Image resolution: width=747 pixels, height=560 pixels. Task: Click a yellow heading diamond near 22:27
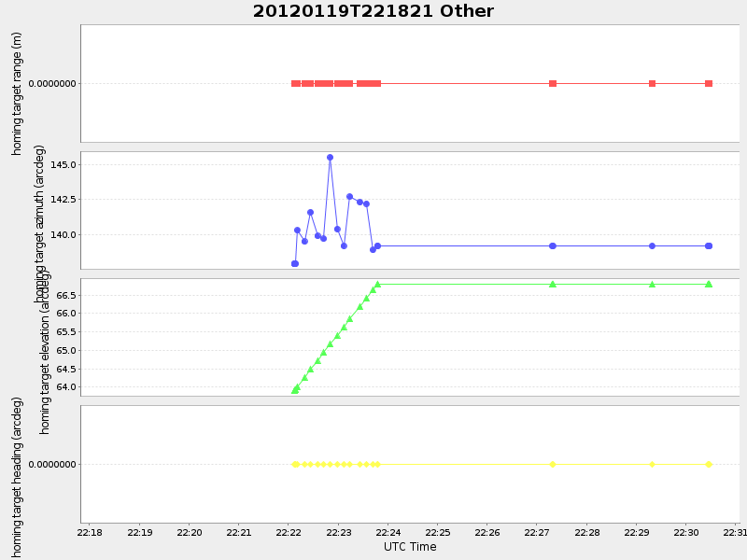pos(552,463)
